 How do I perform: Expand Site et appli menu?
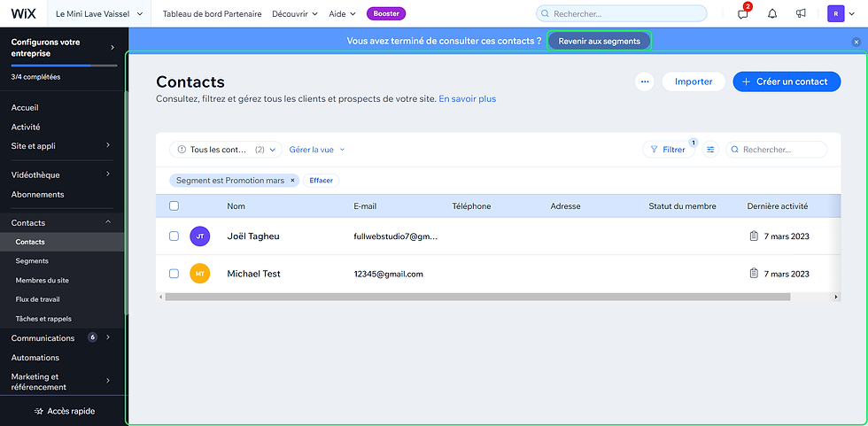coord(108,146)
